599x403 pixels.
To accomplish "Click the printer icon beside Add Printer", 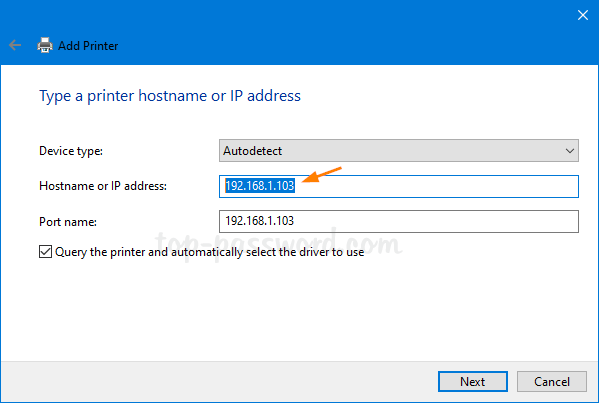I will coord(45,45).
